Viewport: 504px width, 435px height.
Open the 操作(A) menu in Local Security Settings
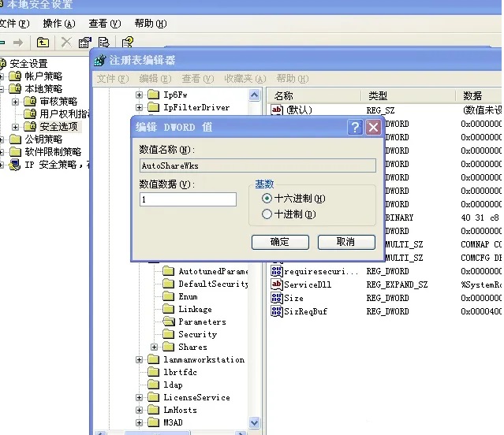[x=59, y=24]
